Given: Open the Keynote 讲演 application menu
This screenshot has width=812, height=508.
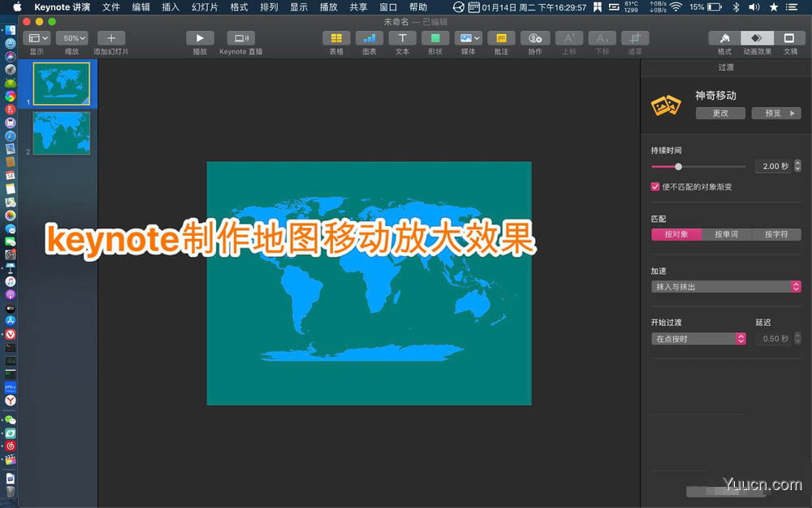Looking at the screenshot, I should click(63, 7).
